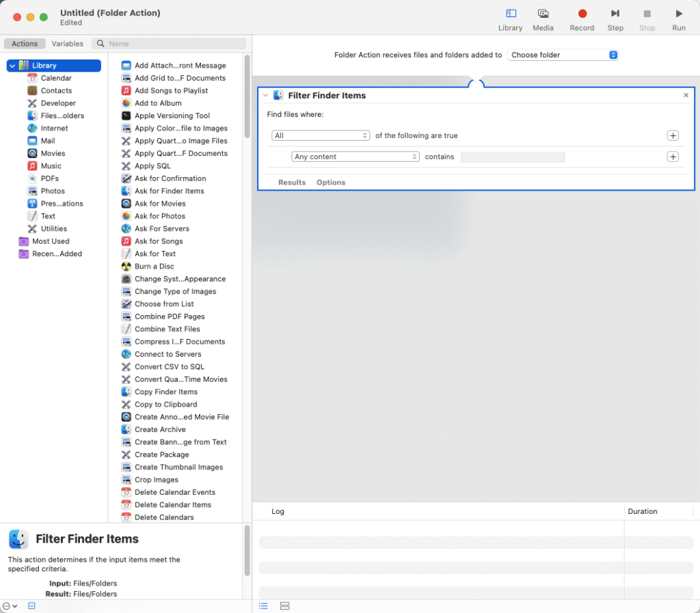Select the Photos category icon
The height and width of the screenshot is (613, 700).
point(32,191)
